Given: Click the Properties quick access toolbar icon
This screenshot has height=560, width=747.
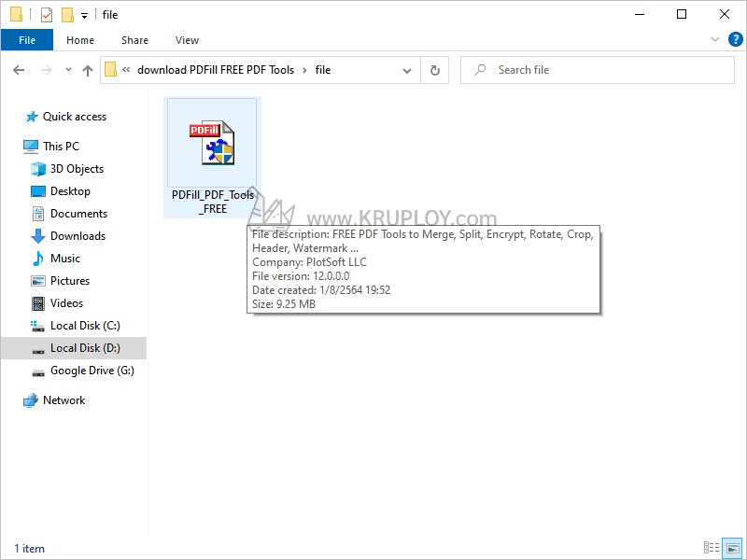Looking at the screenshot, I should 46,15.
